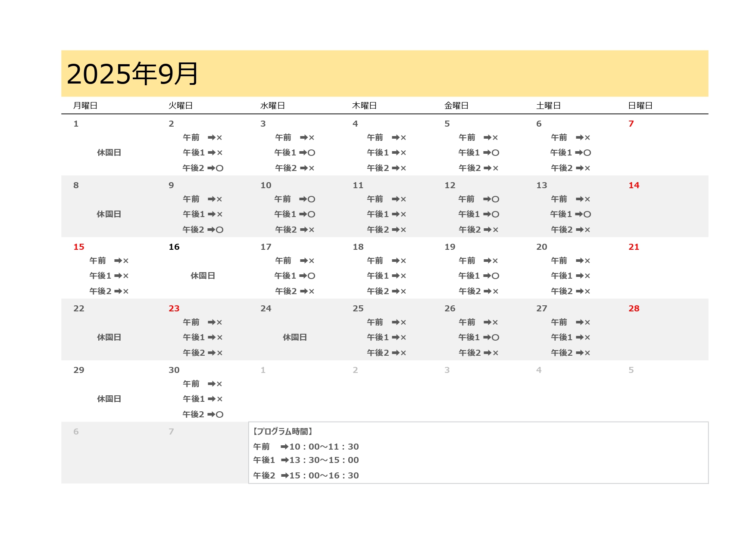Click the red date number 15
The image size is (756, 534).
tap(79, 247)
